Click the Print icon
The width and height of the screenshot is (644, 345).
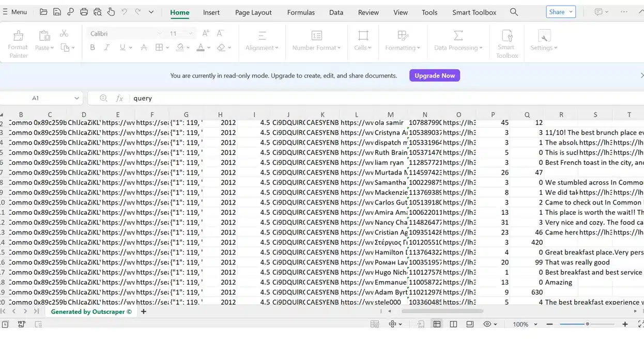point(84,12)
